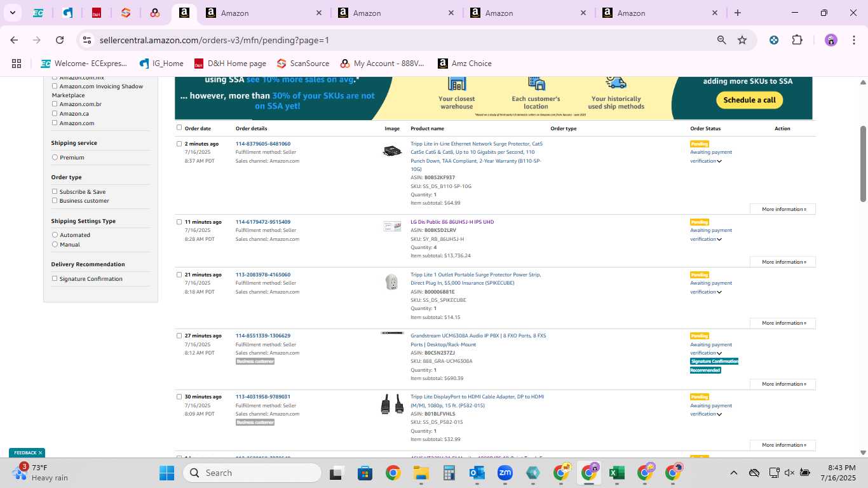Open the apps grid in bookmarks bar

(x=17, y=64)
